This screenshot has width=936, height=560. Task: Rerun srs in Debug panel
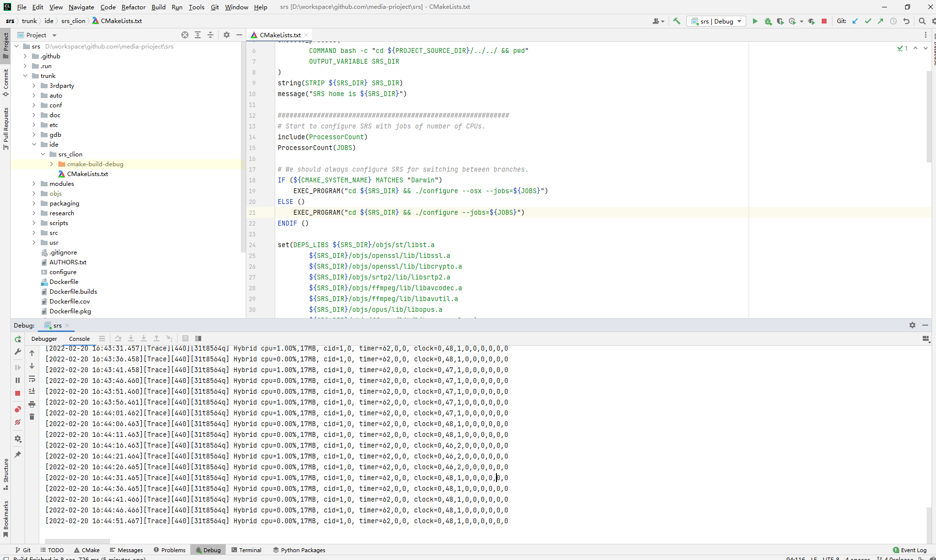point(18,339)
